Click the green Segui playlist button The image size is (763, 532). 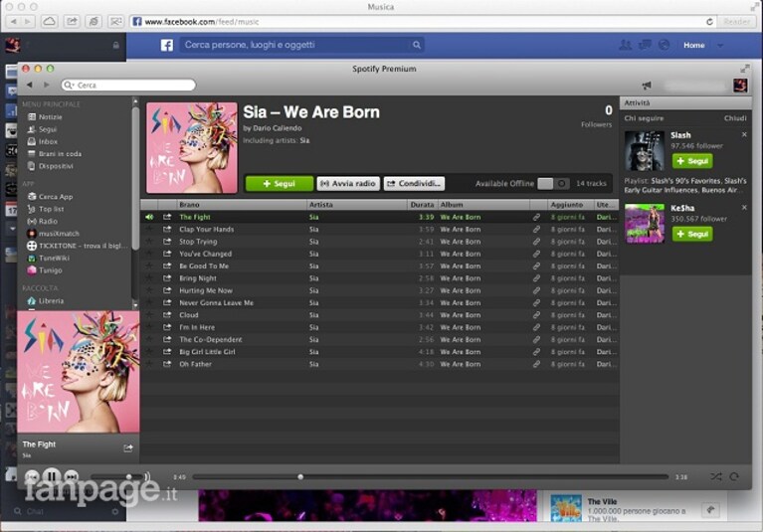click(280, 183)
